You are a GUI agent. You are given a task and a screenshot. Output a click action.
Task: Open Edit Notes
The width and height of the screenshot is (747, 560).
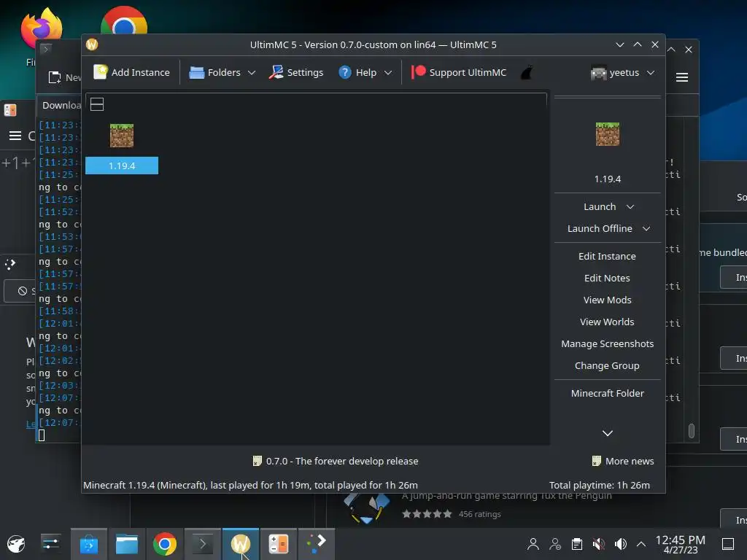coord(607,278)
